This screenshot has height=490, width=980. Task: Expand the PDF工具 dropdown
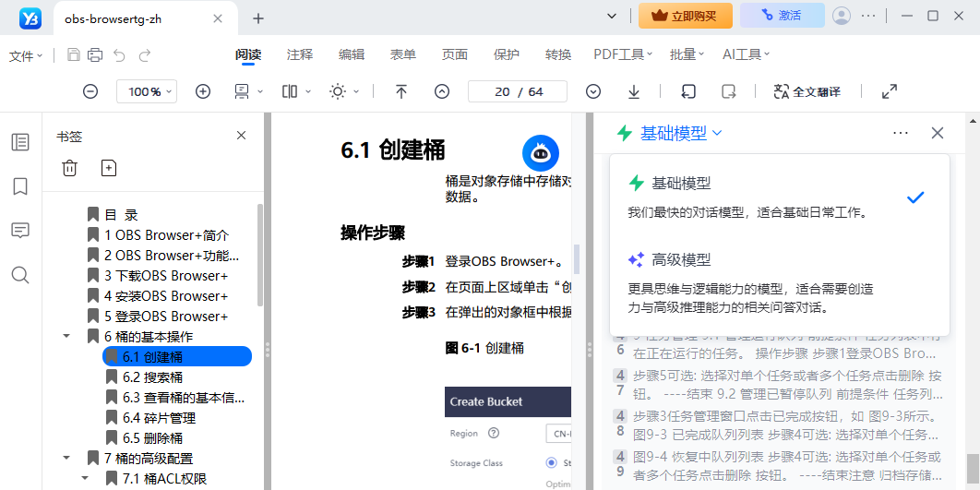point(623,54)
